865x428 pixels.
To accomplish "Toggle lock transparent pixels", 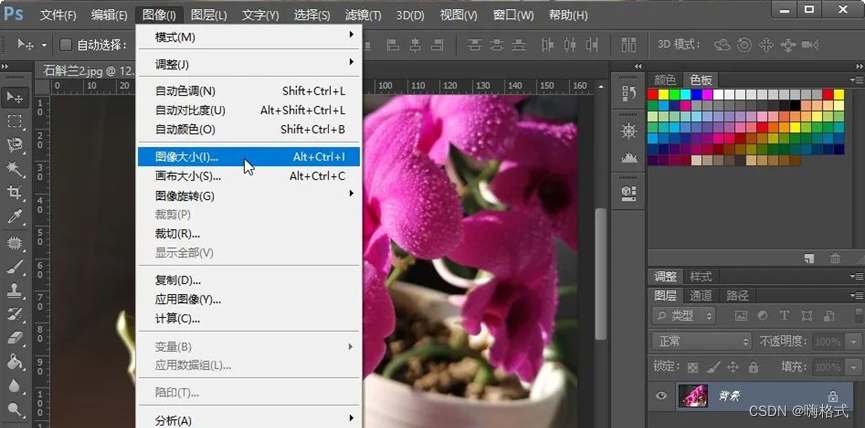I will coord(693,367).
